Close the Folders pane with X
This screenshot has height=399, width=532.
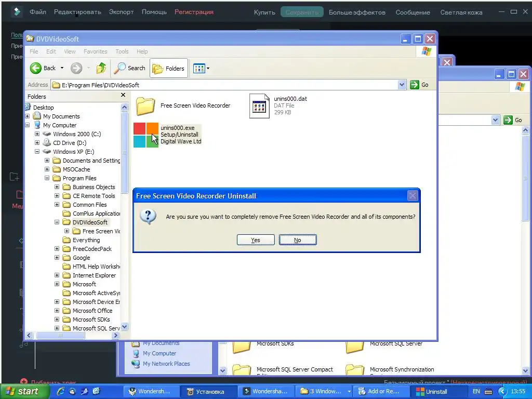[x=123, y=95]
